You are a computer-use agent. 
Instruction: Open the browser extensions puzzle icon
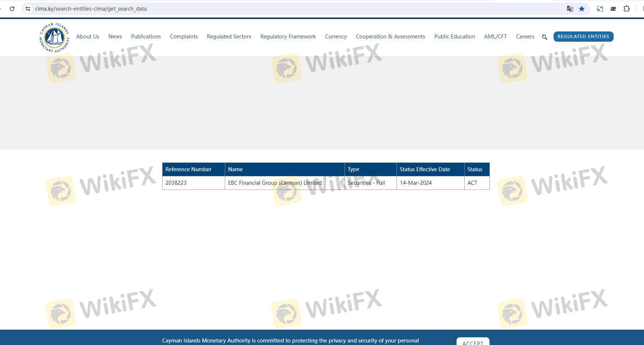point(626,9)
